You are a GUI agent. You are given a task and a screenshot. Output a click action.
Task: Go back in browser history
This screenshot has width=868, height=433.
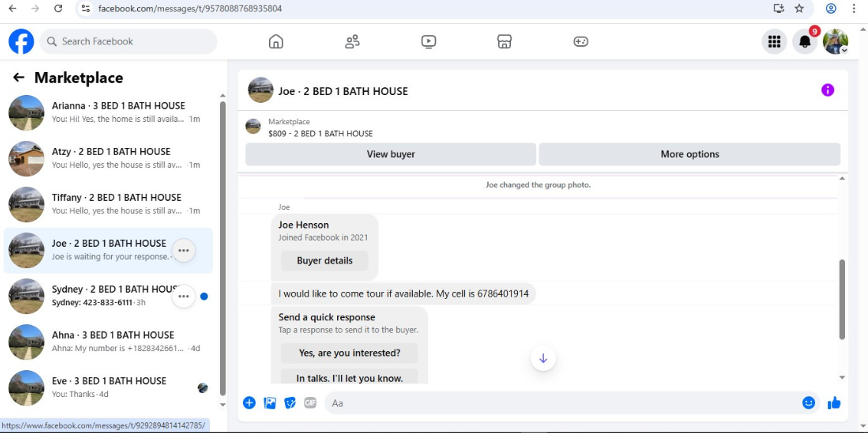pos(12,8)
